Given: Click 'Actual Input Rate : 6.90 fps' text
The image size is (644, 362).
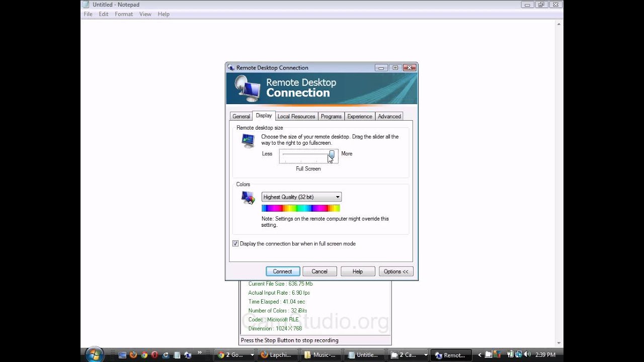Looking at the screenshot, I should 279,293.
